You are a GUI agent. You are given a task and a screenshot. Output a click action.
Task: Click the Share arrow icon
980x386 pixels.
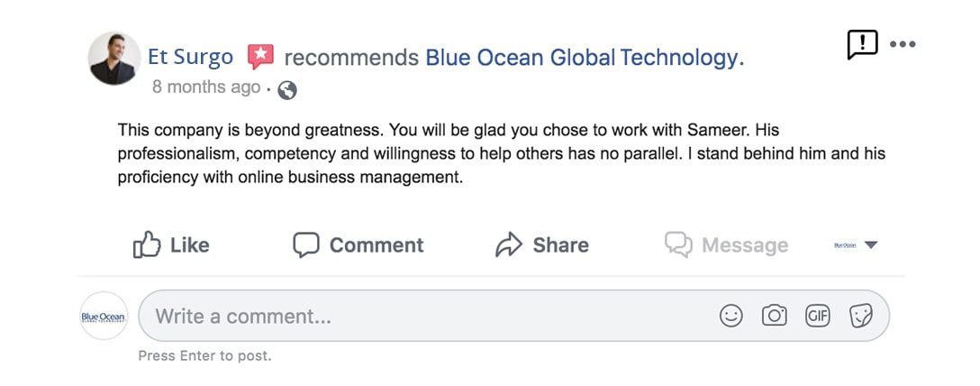pyautogui.click(x=509, y=245)
